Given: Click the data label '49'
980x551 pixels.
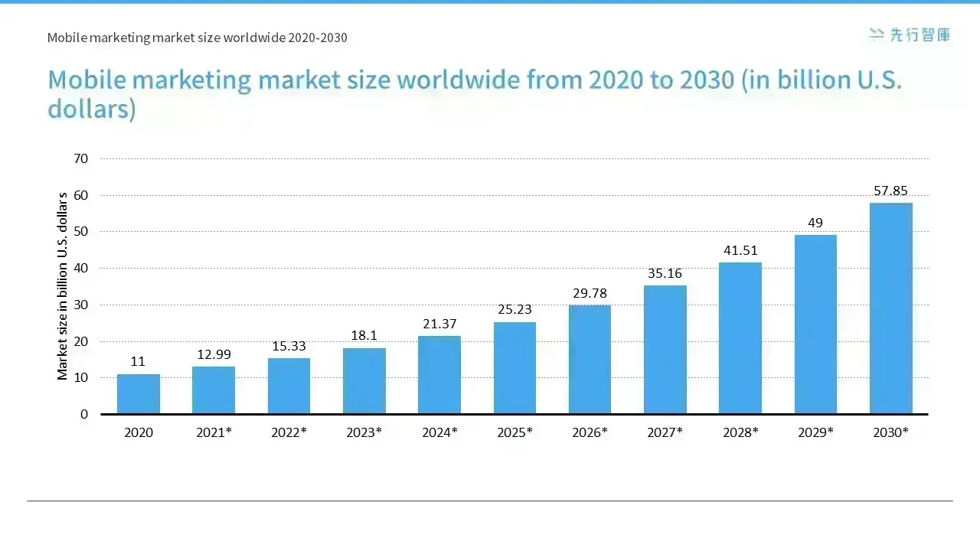Looking at the screenshot, I should (x=815, y=223).
